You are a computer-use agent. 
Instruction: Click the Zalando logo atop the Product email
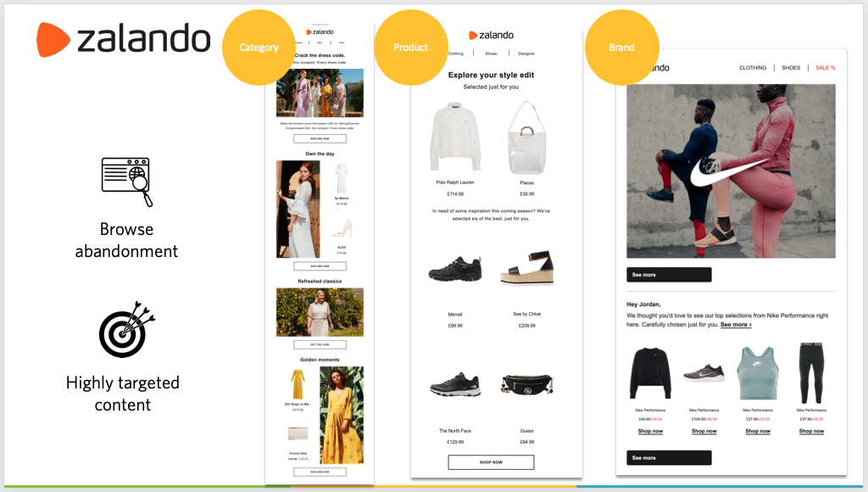(x=491, y=35)
